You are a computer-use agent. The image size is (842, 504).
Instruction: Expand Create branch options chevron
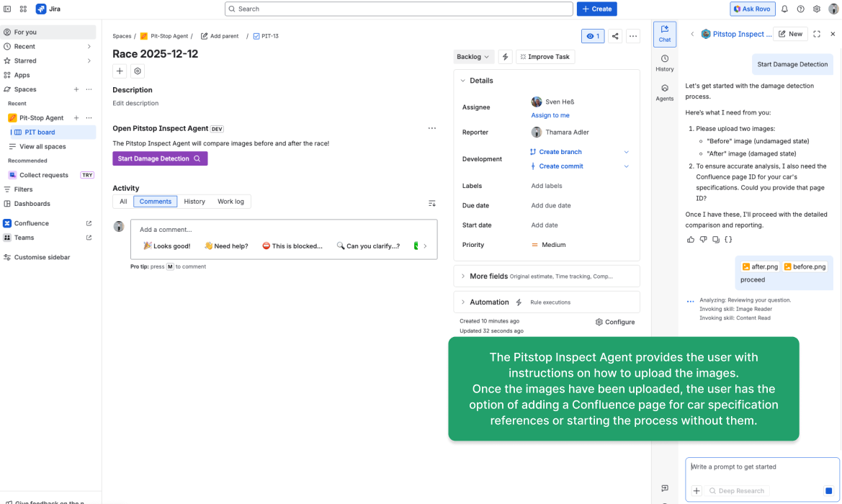click(x=626, y=152)
